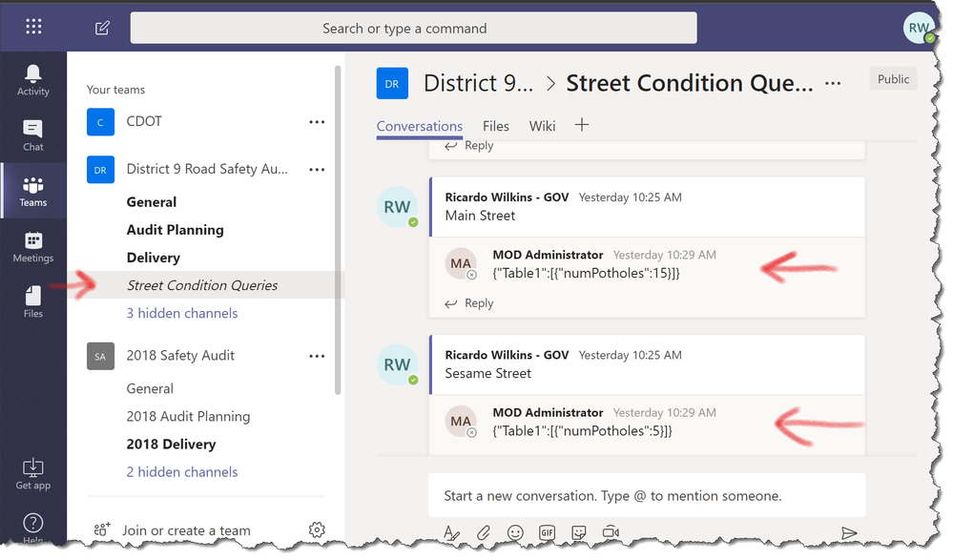Click the District 9 Road Safety team name
953x560 pixels.
(207, 169)
